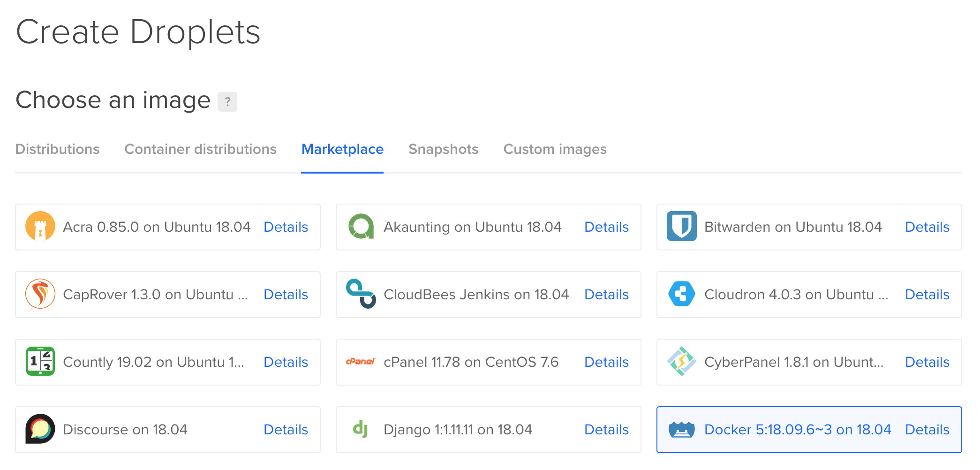
Task: Open help question mark beside Choose an image
Action: 227,101
